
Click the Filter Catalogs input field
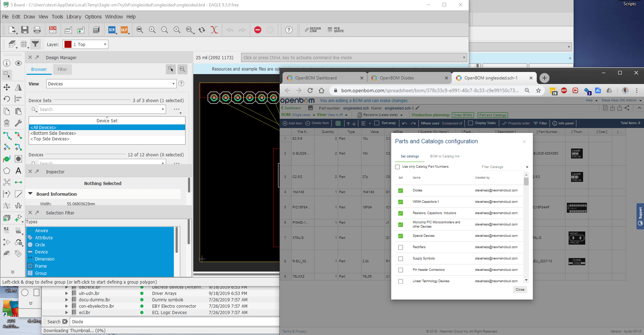tap(502, 167)
